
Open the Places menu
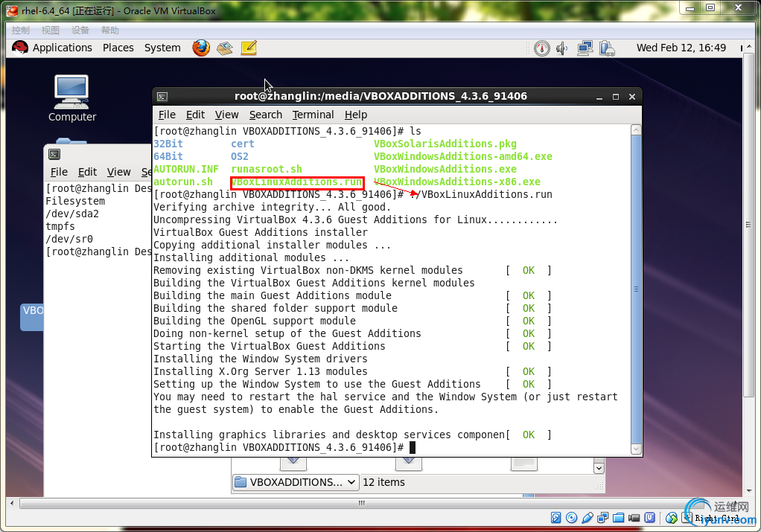point(118,48)
